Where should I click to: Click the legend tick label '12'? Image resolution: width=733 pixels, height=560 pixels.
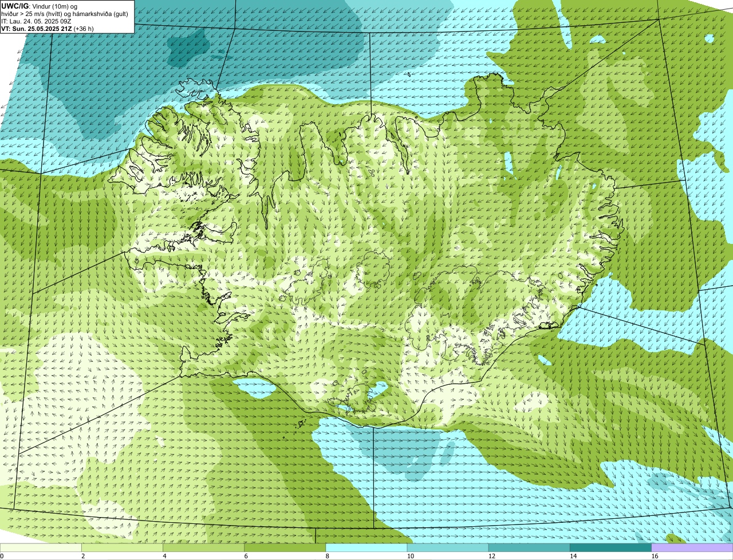(492, 556)
